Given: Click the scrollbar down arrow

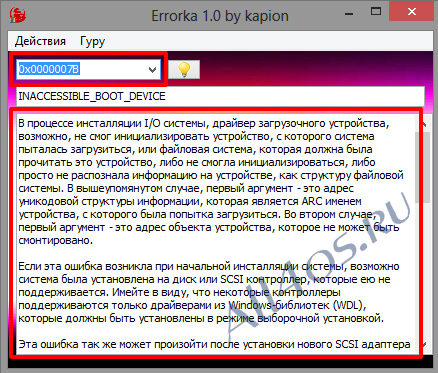Looking at the screenshot, I should tap(424, 345).
